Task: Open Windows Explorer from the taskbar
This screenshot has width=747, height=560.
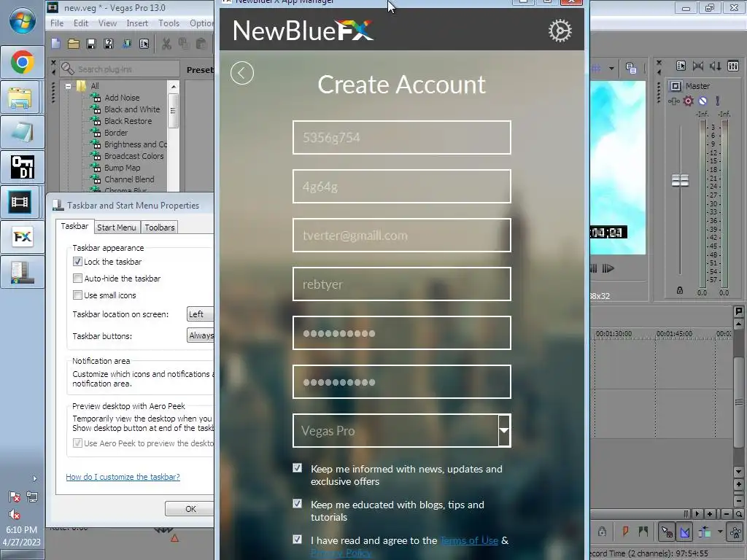Action: pyautogui.click(x=23, y=97)
